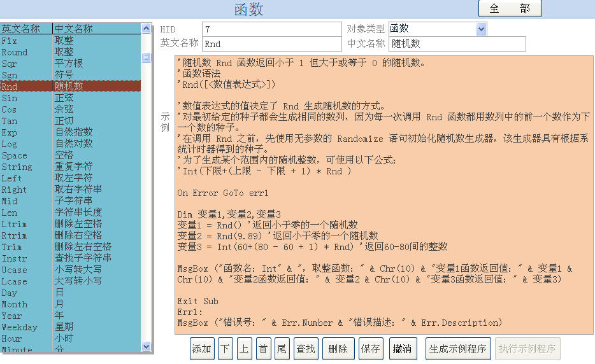Click the 生成示例程序 button
This screenshot has height=364, width=595.
tap(458, 349)
